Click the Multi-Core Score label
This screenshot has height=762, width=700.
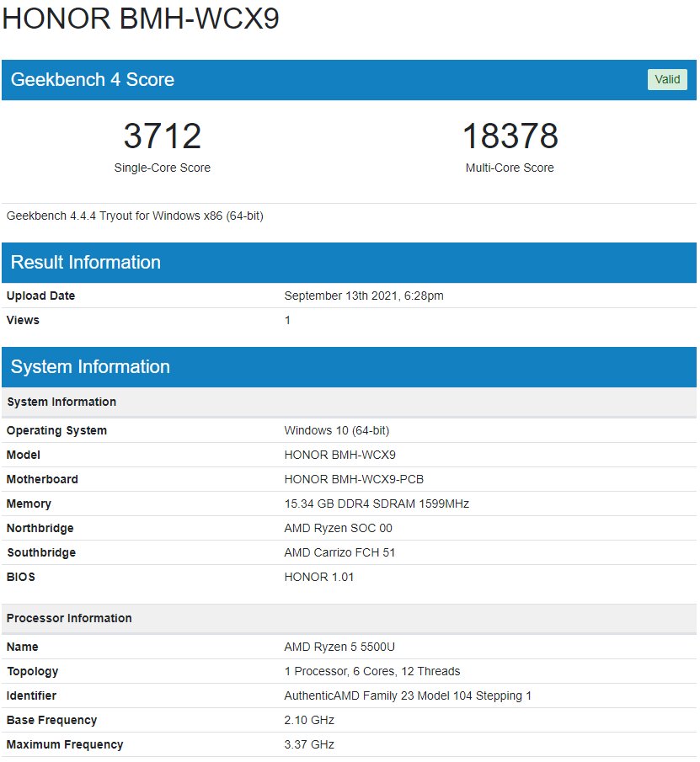(510, 168)
